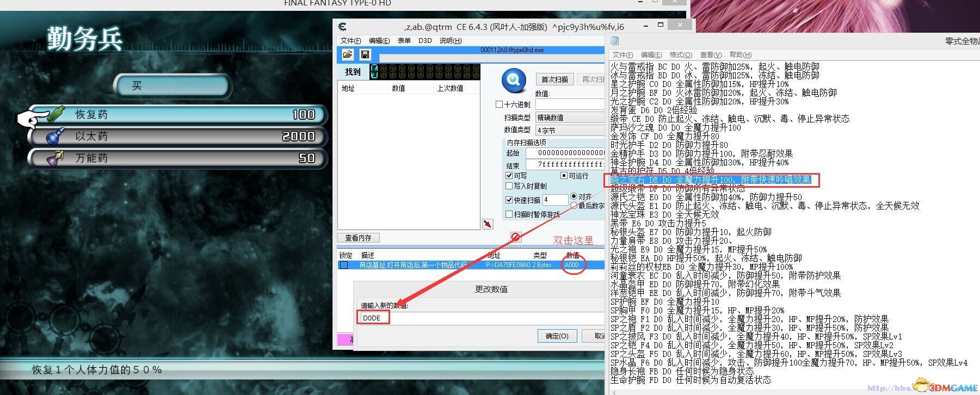The image size is (980, 395).
Task: Open Cheat Engine 编辑(E) menu
Action: (x=379, y=41)
